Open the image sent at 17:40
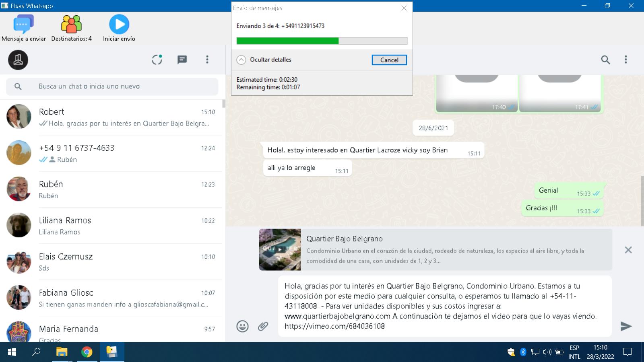The height and width of the screenshot is (362, 644). pos(477,93)
